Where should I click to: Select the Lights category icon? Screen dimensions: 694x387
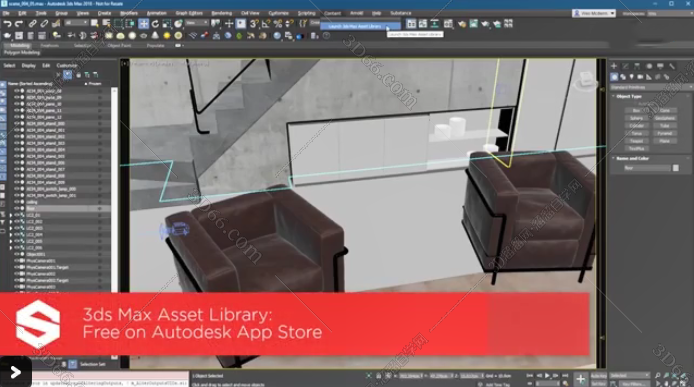632,77
